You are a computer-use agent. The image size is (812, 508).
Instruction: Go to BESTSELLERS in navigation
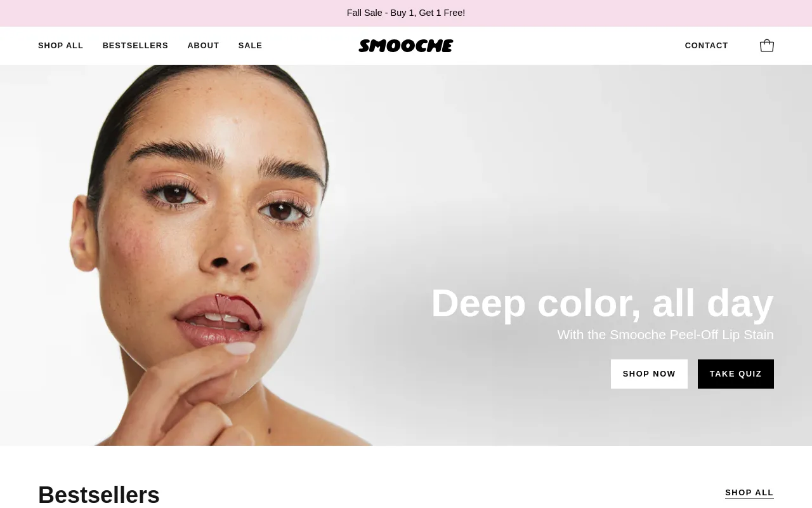[136, 46]
